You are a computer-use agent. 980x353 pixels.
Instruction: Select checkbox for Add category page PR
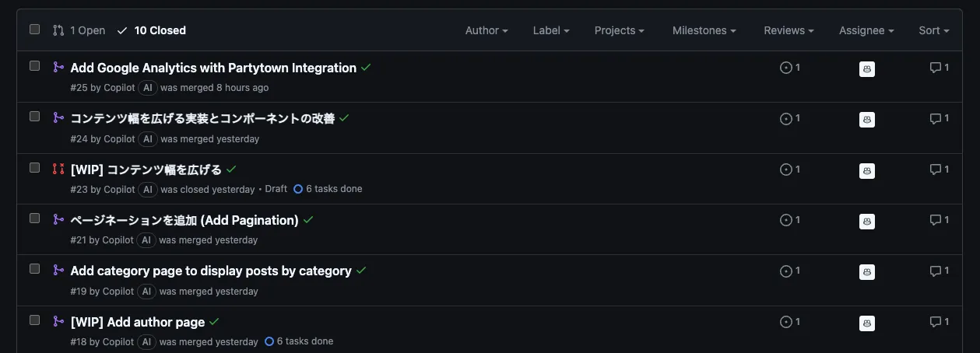(x=34, y=269)
